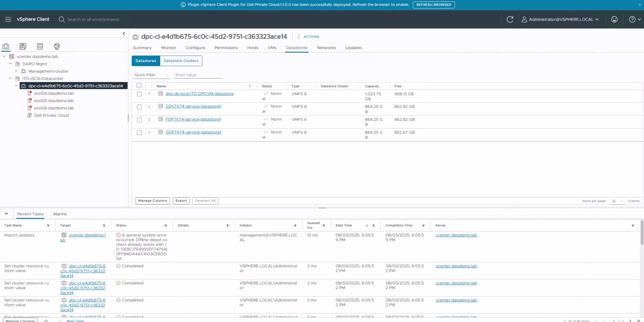
Task: Collapse the inventory sidebar panel
Action: (124, 34)
